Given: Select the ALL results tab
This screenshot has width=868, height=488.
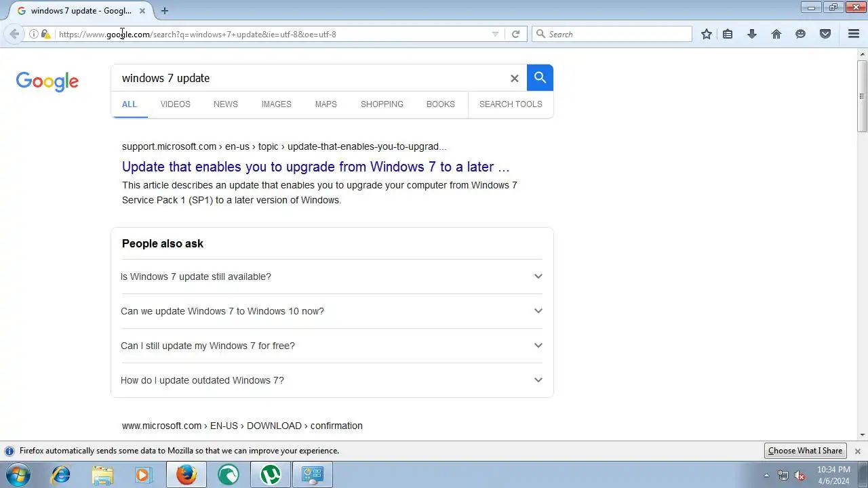Looking at the screenshot, I should click(130, 104).
